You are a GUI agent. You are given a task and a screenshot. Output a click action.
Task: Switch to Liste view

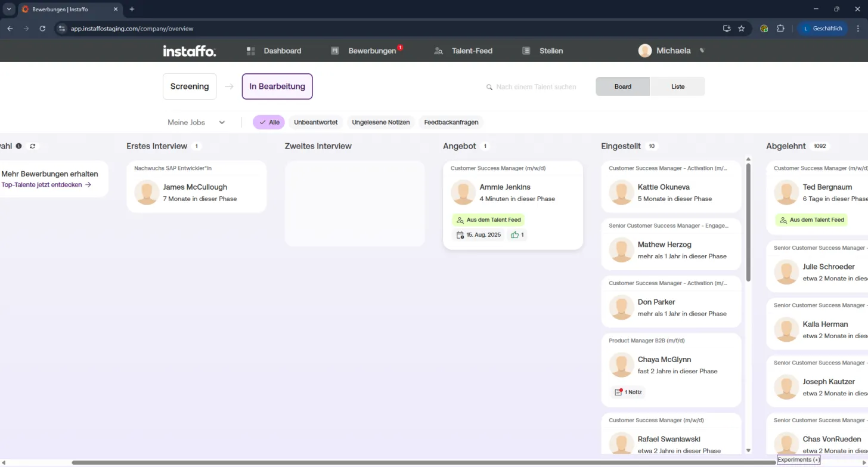(678, 86)
